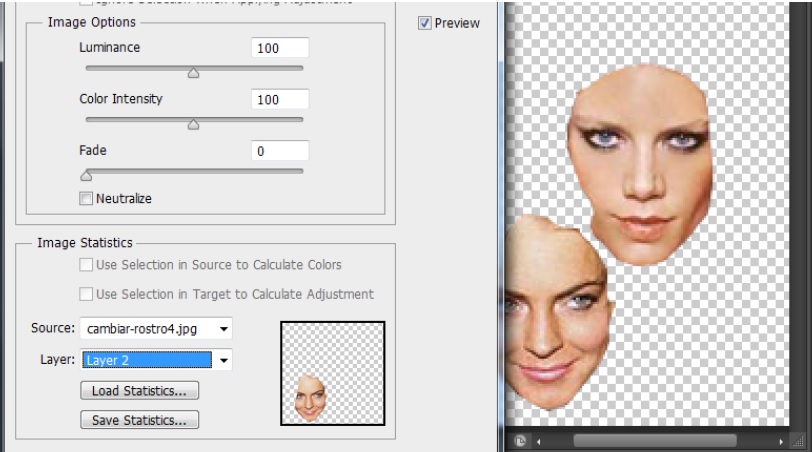This screenshot has width=812, height=452.
Task: Click the status bar icon below canvas
Action: coord(520,440)
